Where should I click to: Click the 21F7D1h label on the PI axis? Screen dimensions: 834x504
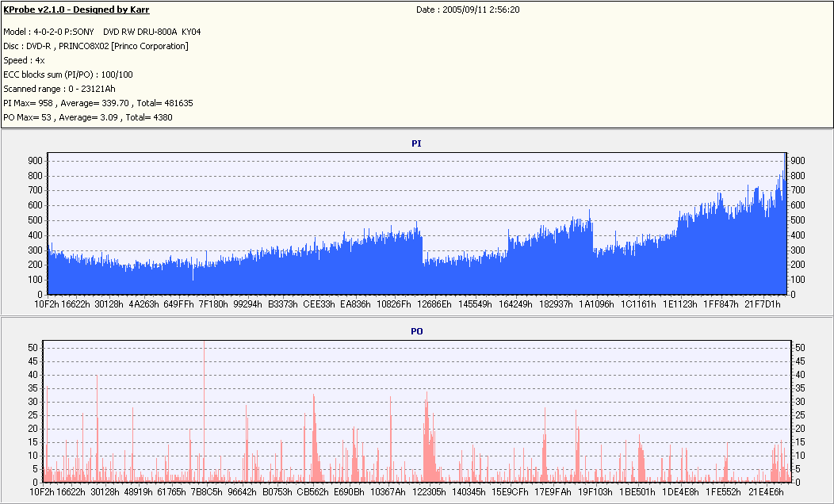coord(763,304)
